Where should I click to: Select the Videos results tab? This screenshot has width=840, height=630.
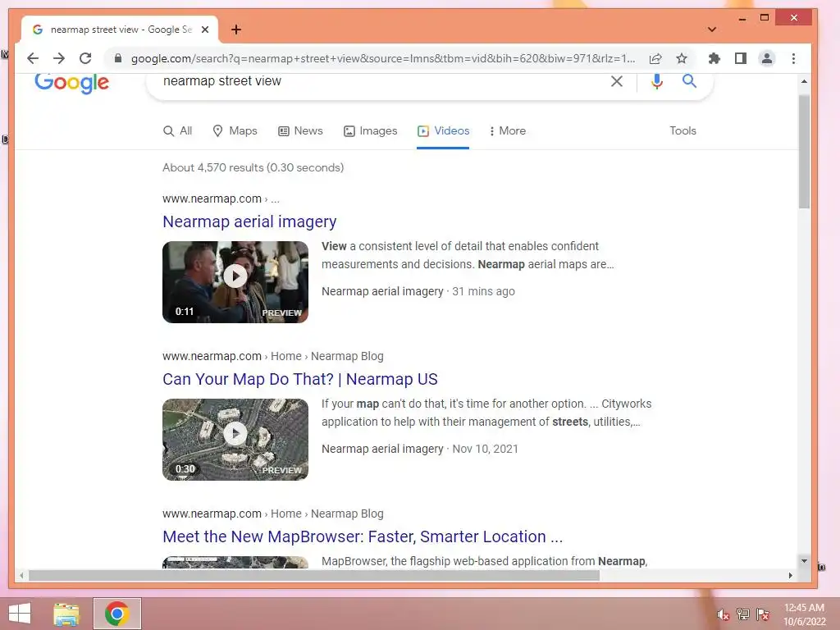coord(443,130)
